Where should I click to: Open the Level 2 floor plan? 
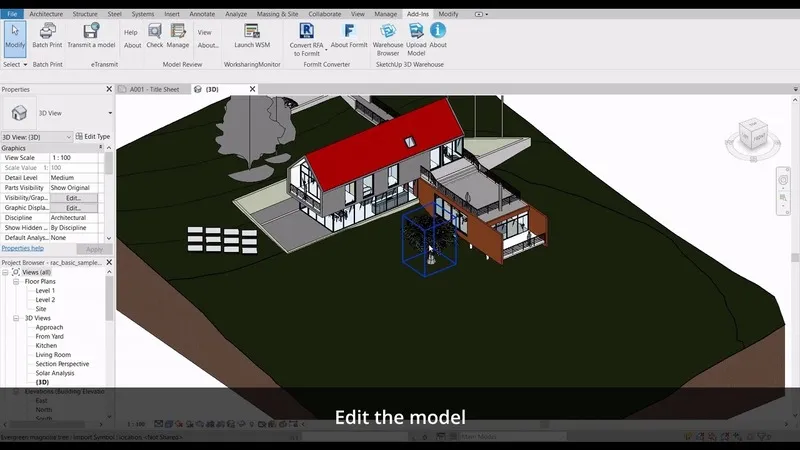(45, 299)
